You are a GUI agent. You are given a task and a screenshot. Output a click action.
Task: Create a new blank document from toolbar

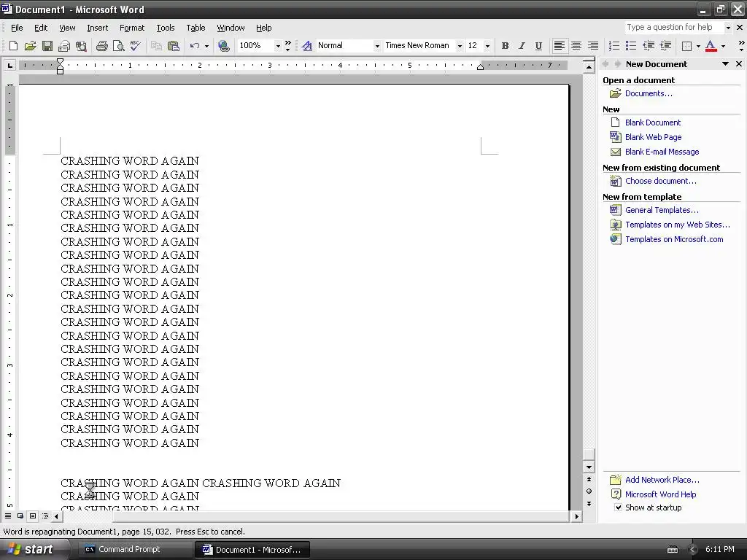point(13,46)
